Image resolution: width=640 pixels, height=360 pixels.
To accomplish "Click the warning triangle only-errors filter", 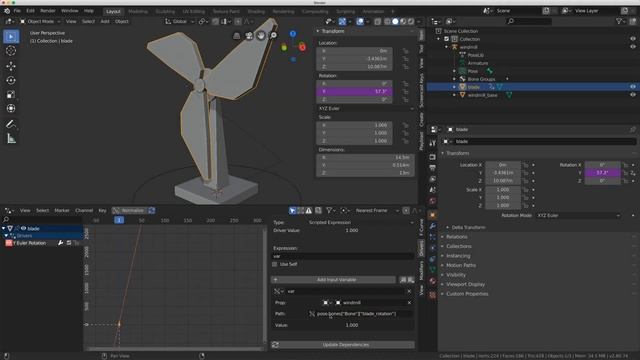I will (x=309, y=211).
